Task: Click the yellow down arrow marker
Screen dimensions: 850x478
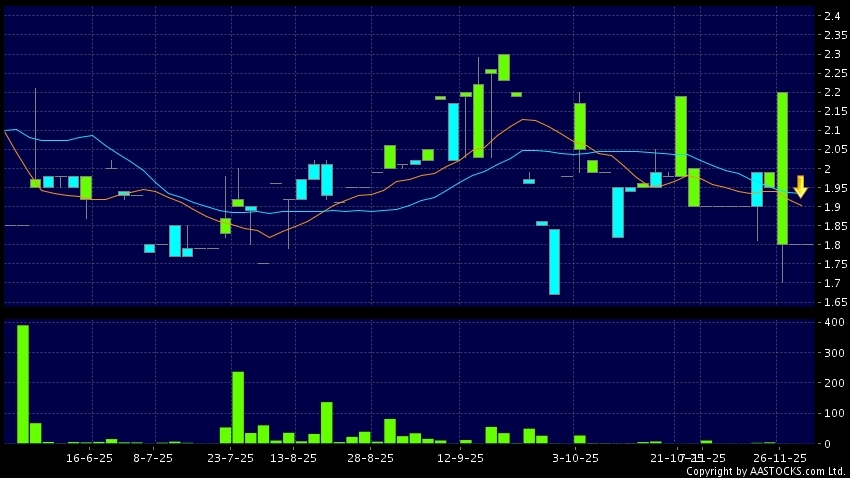Action: 800,186
